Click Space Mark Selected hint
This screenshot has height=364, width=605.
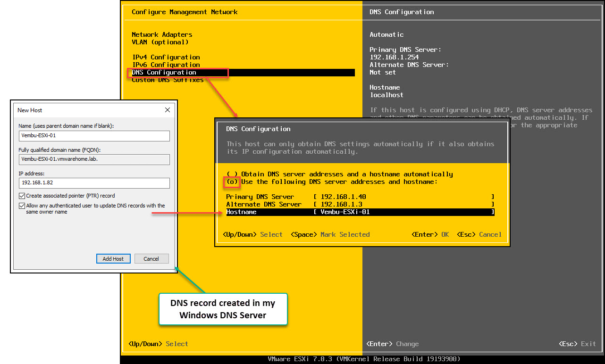(x=330, y=234)
